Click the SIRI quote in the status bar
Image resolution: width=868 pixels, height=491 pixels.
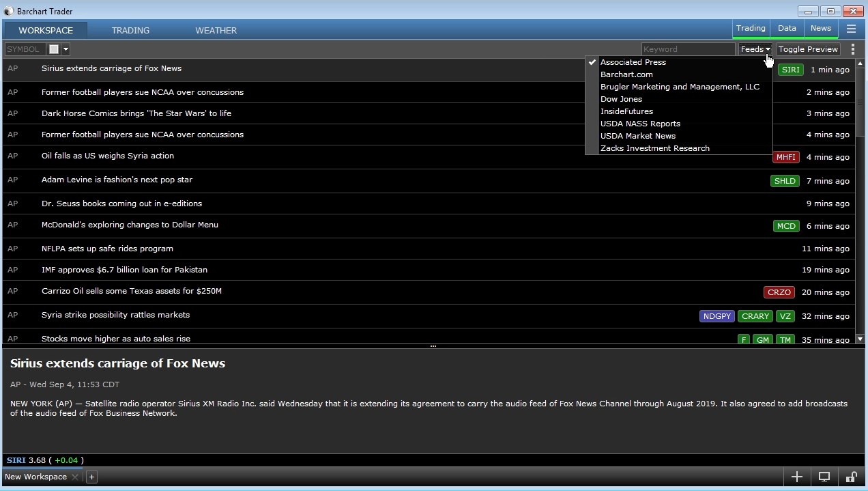click(45, 460)
